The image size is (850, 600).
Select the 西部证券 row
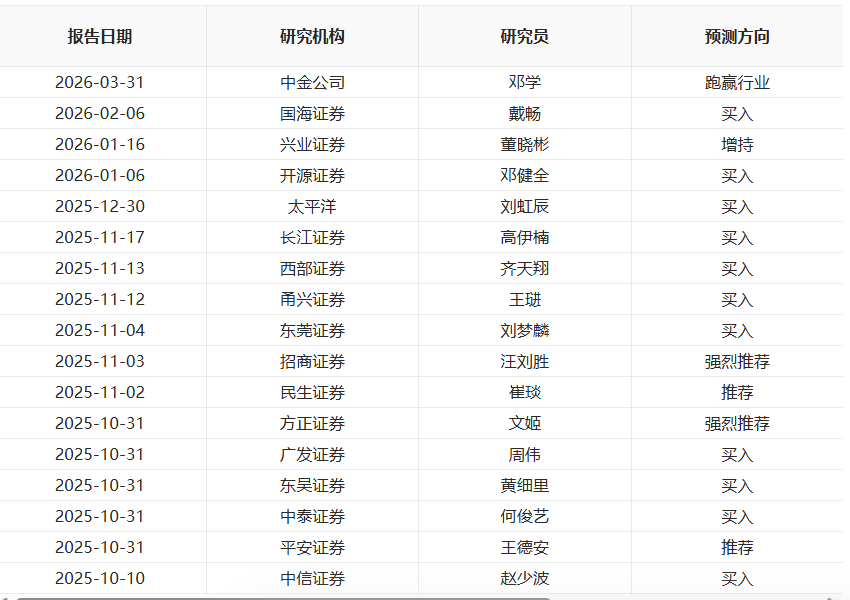421,268
